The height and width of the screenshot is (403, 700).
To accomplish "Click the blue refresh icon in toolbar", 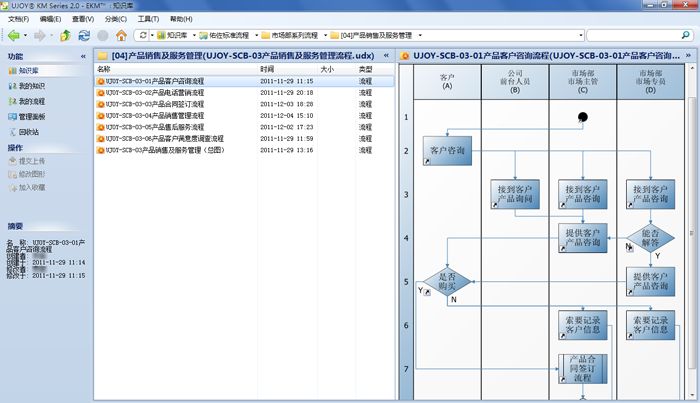I will click(84, 35).
